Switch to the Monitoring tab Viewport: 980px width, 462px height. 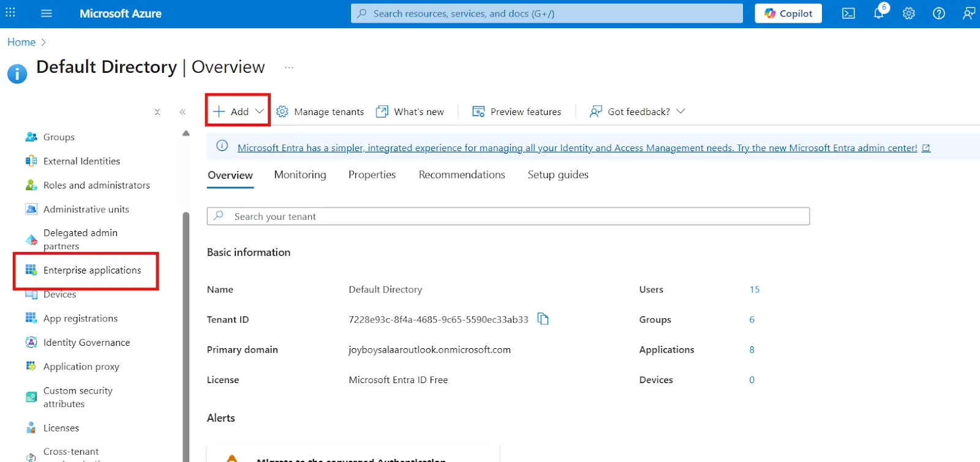(x=300, y=175)
